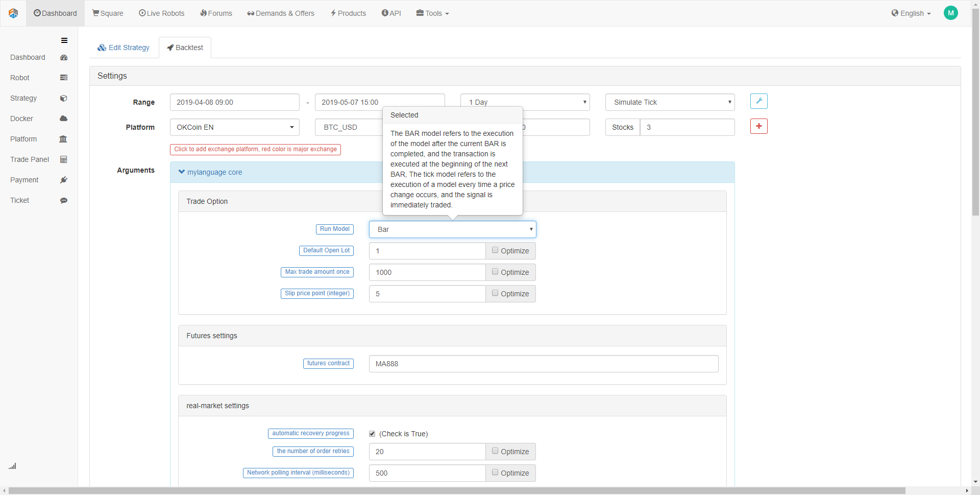Enable Optimize for number of order retries
The width and height of the screenshot is (980, 495).
(495, 451)
